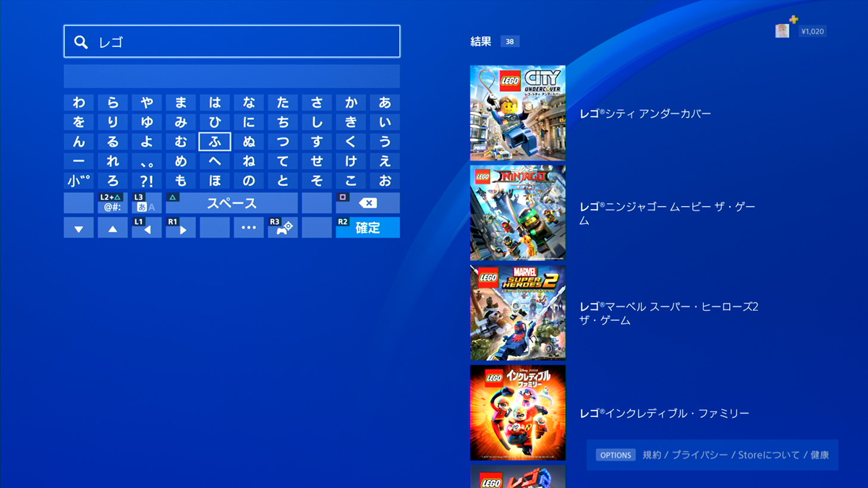Tap the ?! punctuation key
This screenshot has height=488, width=868.
(147, 181)
